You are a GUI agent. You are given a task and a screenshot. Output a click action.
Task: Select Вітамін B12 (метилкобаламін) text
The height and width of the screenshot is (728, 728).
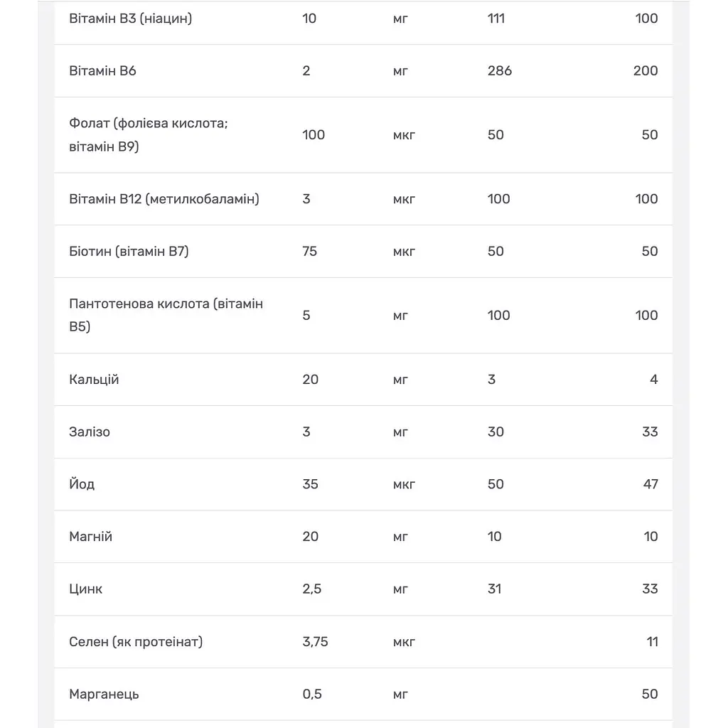[x=164, y=199]
